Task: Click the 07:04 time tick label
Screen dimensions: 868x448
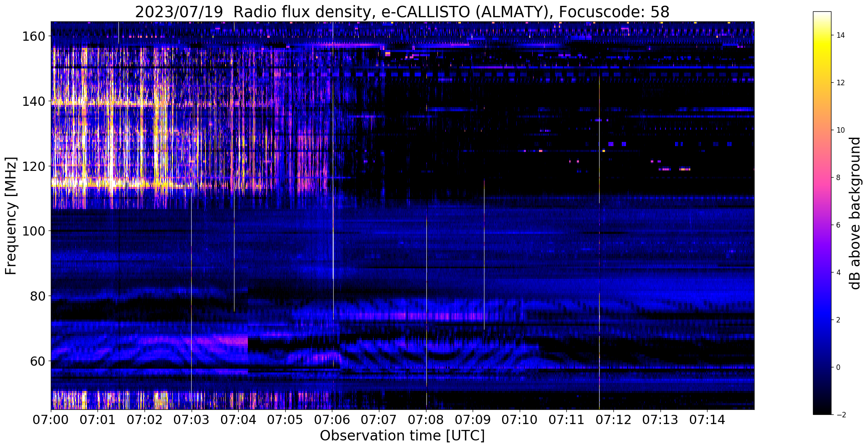Action: coord(239,419)
